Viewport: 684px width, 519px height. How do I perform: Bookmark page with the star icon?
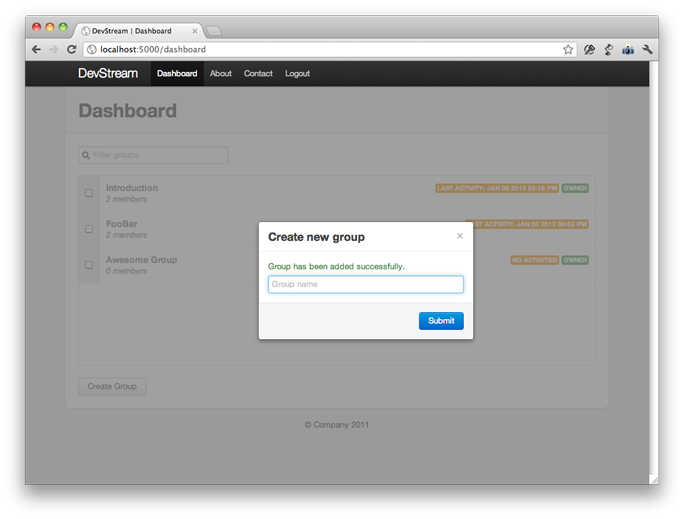tap(568, 50)
